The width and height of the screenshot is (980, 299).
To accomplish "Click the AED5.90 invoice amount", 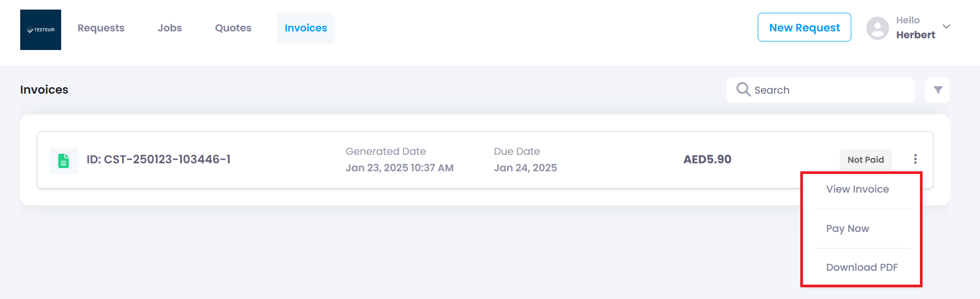I will (x=707, y=160).
